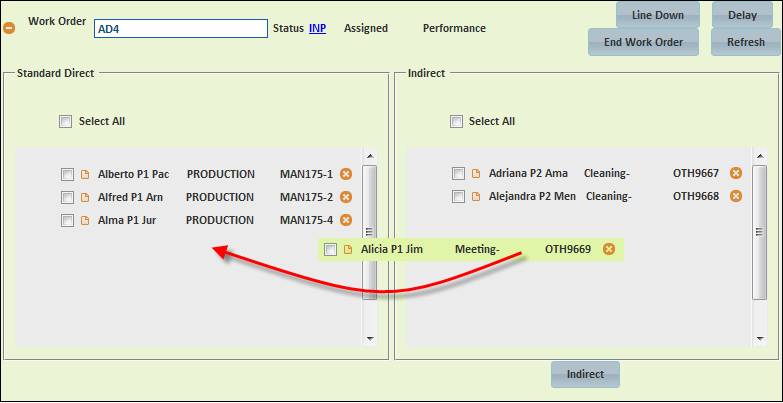
Task: Click Indirect list scroll up arrow
Action: pyautogui.click(x=760, y=156)
